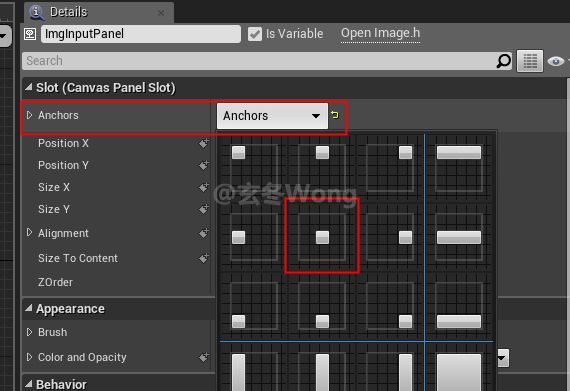Open the details view options eye
The image size is (570, 391).
click(556, 61)
